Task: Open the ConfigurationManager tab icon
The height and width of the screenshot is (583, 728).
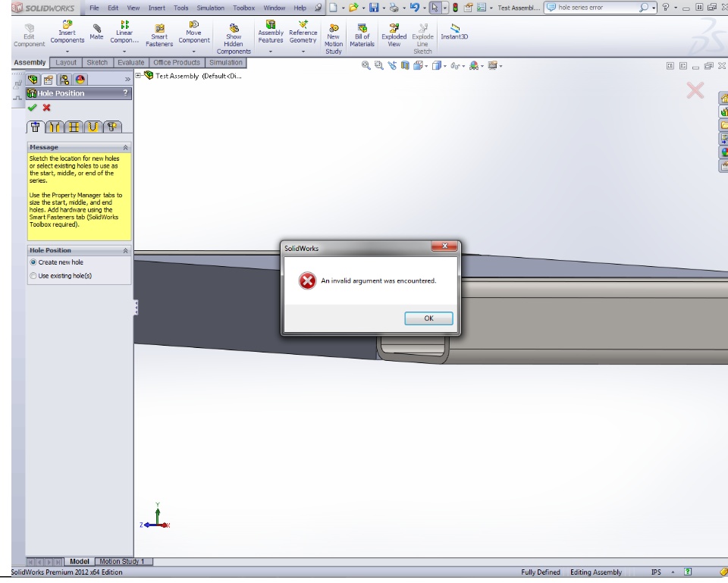Action: point(64,80)
